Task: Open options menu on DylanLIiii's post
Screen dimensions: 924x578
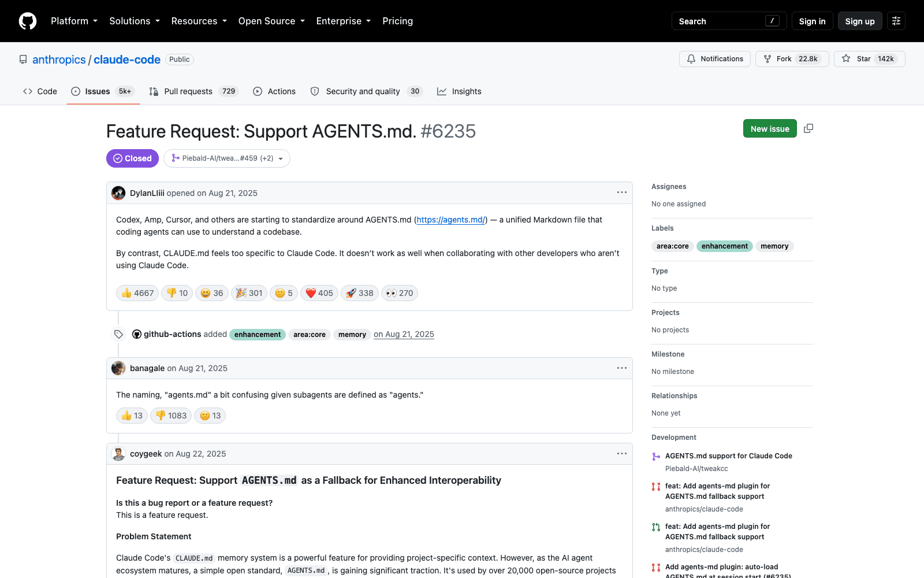Action: (x=622, y=192)
